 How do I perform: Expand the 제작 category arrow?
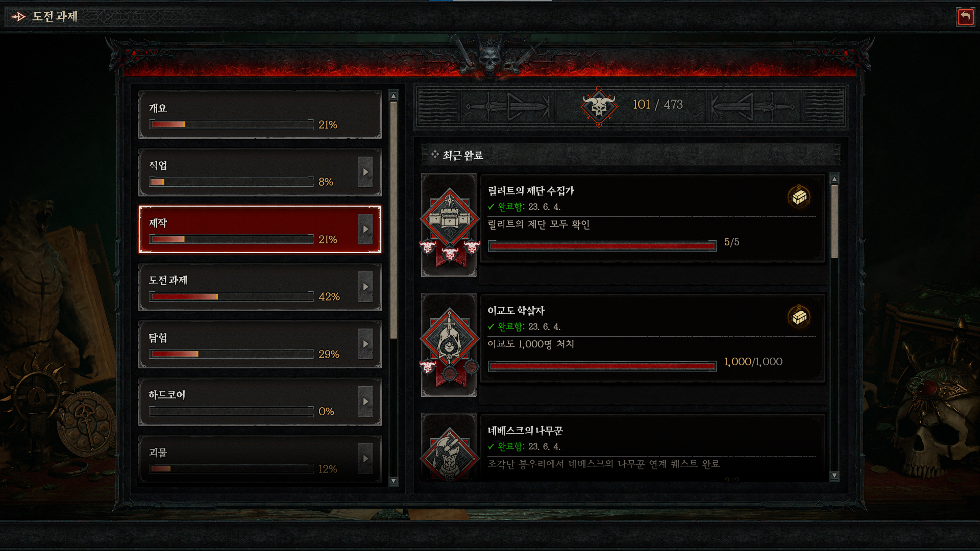click(x=365, y=230)
